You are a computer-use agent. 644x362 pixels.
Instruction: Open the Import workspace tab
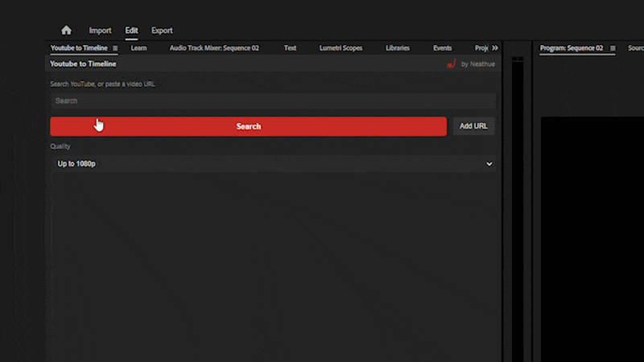tap(100, 31)
